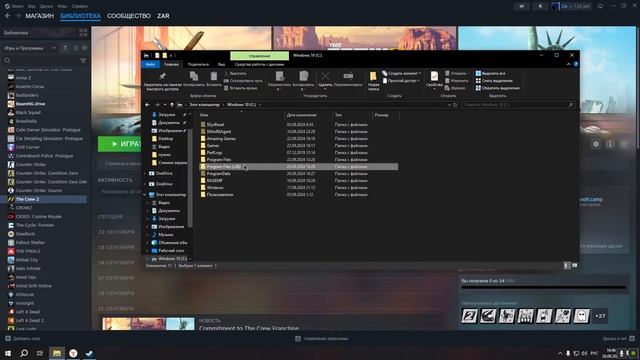
Task: Click the Steam back arrow in header
Action: coord(8,16)
